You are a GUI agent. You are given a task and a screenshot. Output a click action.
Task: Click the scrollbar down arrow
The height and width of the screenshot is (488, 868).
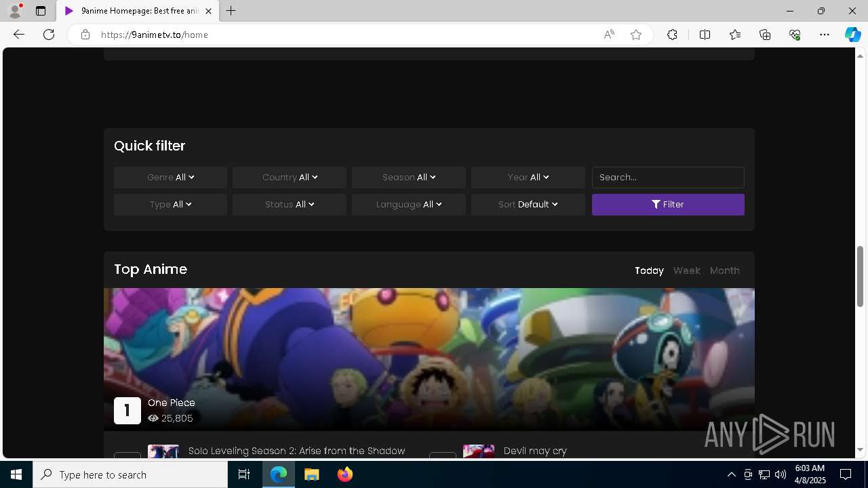click(861, 450)
